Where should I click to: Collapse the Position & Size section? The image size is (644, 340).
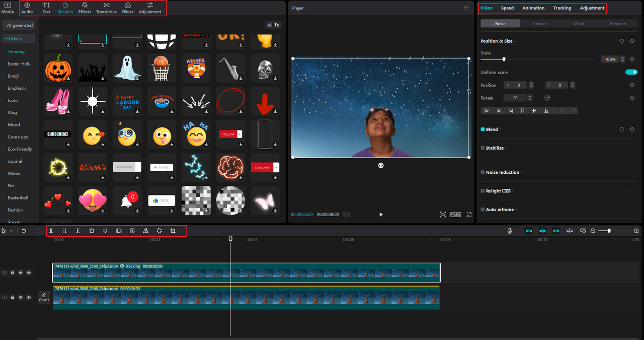click(x=515, y=41)
